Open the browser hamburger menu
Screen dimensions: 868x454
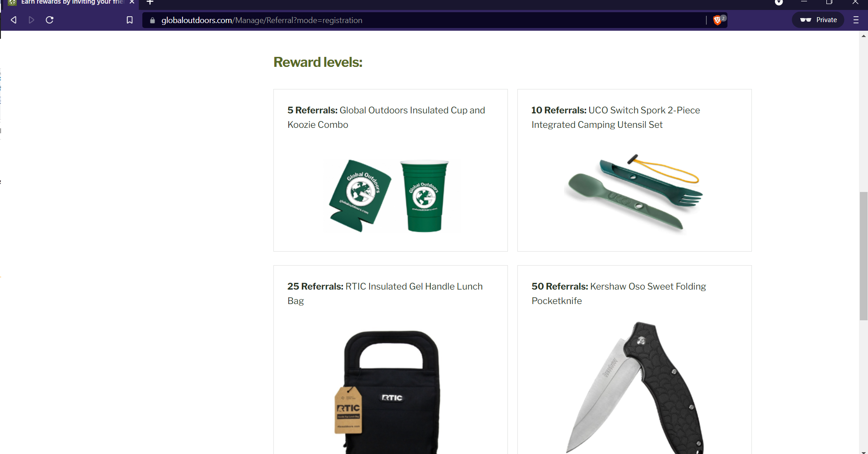pyautogui.click(x=856, y=20)
